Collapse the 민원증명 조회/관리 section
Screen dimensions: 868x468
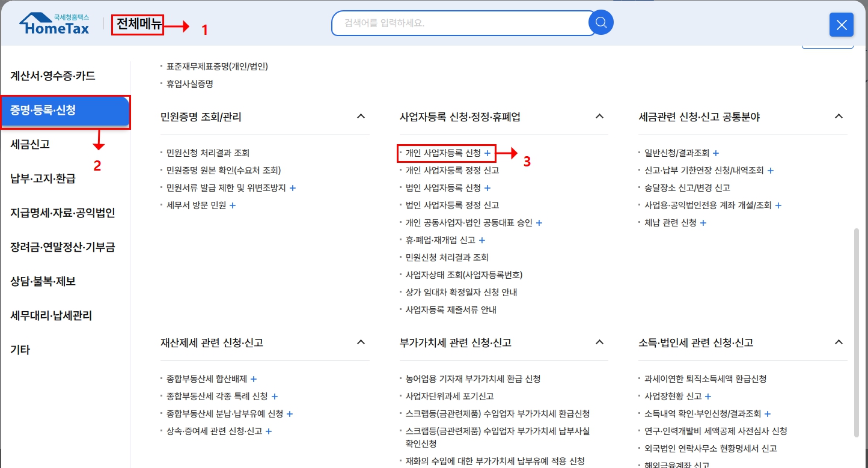(x=361, y=117)
